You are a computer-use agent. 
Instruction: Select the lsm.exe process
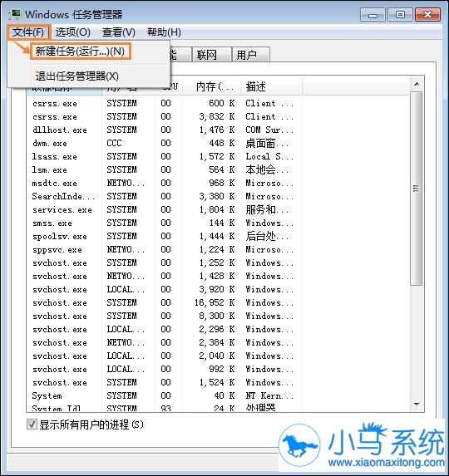(164, 169)
